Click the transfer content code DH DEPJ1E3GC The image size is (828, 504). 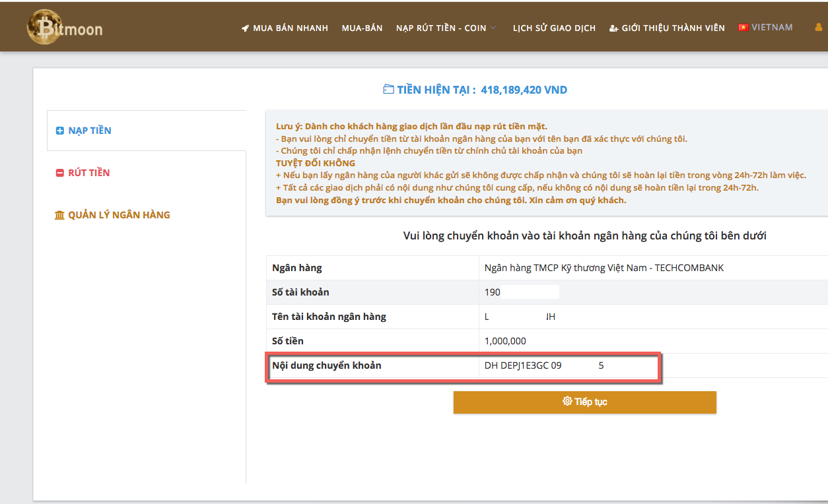(523, 365)
